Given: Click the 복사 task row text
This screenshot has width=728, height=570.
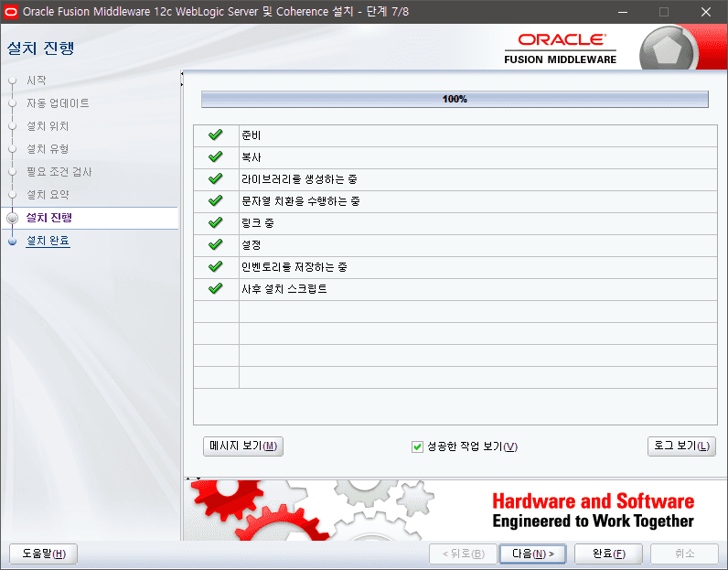Looking at the screenshot, I should pos(252,157).
